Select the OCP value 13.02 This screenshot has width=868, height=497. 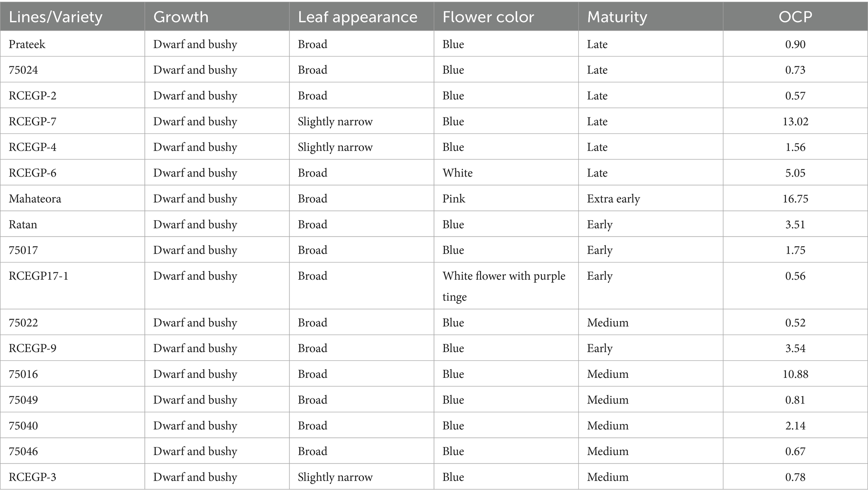click(795, 121)
